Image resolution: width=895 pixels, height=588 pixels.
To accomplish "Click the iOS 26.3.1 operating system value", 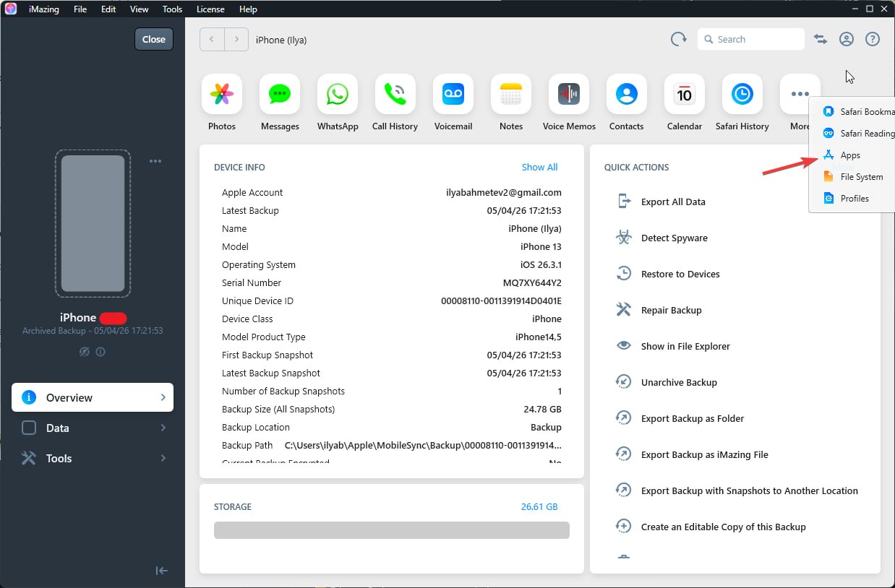I will click(541, 264).
